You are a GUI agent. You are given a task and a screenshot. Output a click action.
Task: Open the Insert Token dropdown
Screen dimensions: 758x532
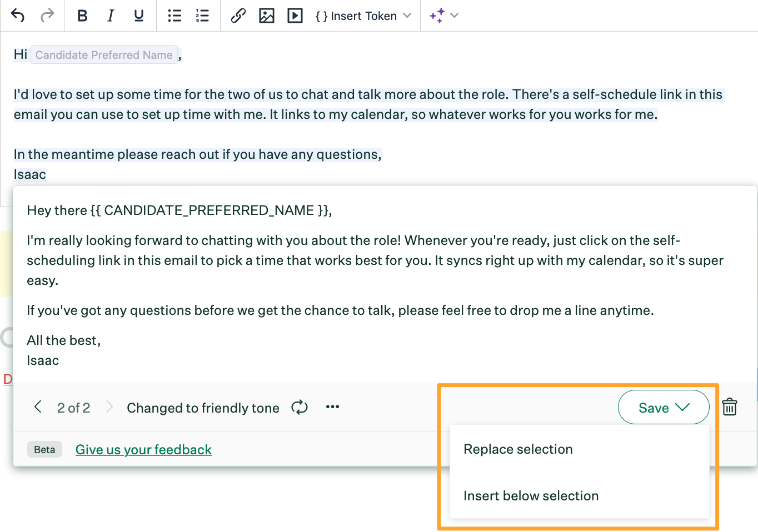[x=363, y=16]
